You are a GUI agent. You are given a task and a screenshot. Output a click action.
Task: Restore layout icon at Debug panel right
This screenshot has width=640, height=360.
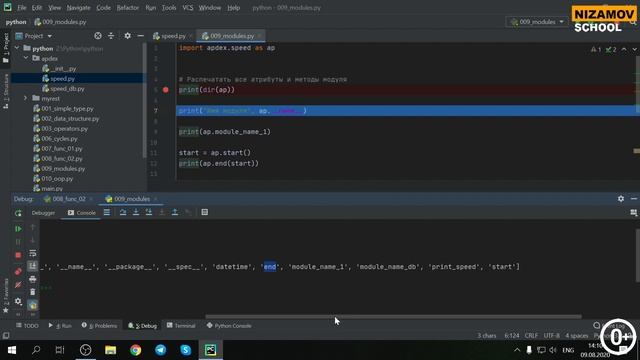click(633, 213)
